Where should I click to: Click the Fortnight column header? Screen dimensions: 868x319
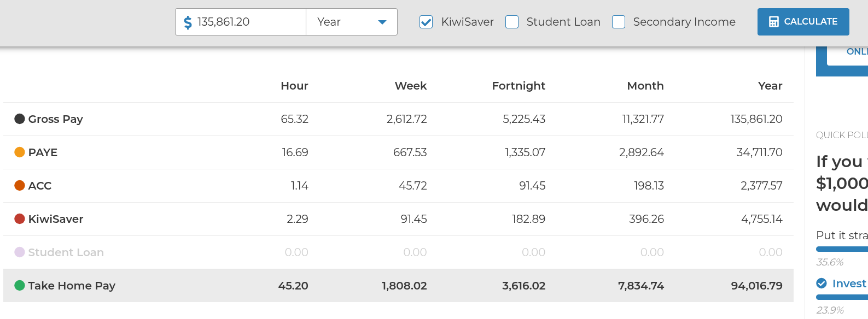(x=519, y=86)
